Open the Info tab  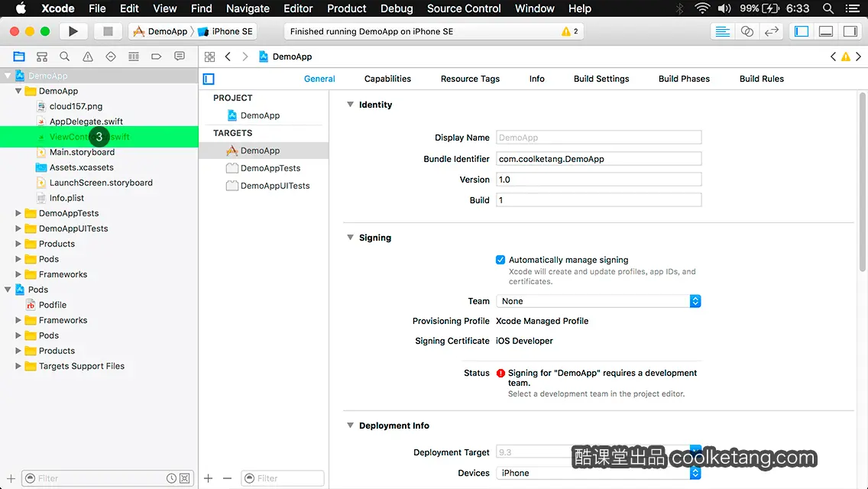click(x=536, y=79)
